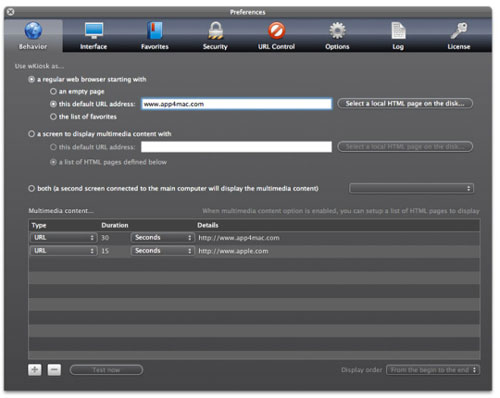Close the Preferences window
The image size is (500, 398).
(11, 12)
